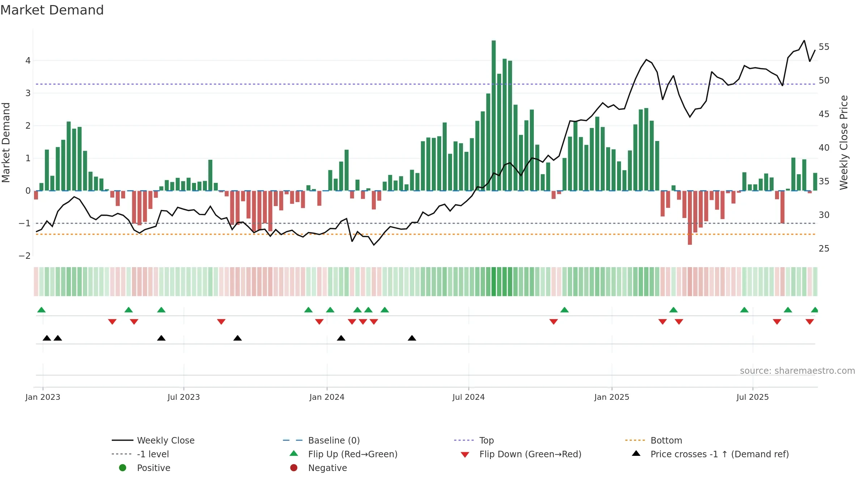Viewport: 868px width, 488px height.
Task: Click the Market Demand chart title
Action: click(52, 10)
